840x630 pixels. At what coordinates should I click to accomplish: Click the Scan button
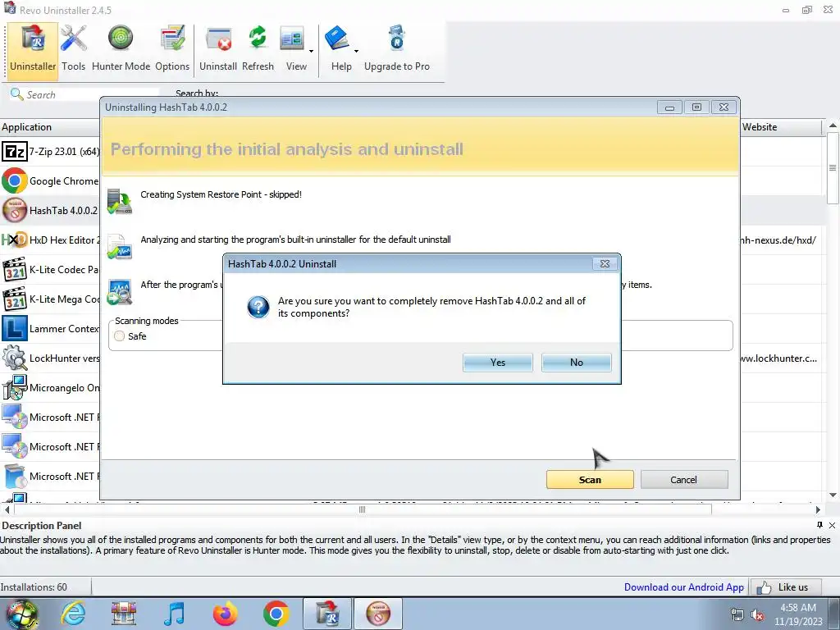[x=590, y=479]
